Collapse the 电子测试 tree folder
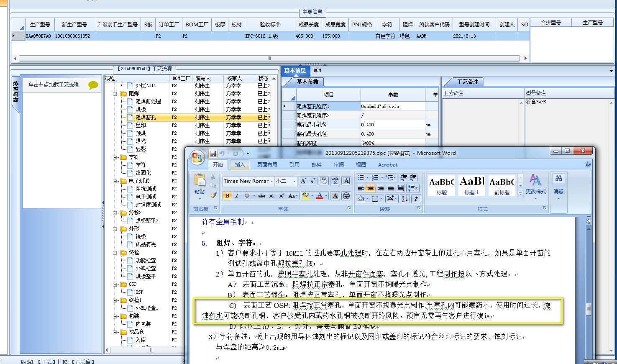 pos(115,181)
